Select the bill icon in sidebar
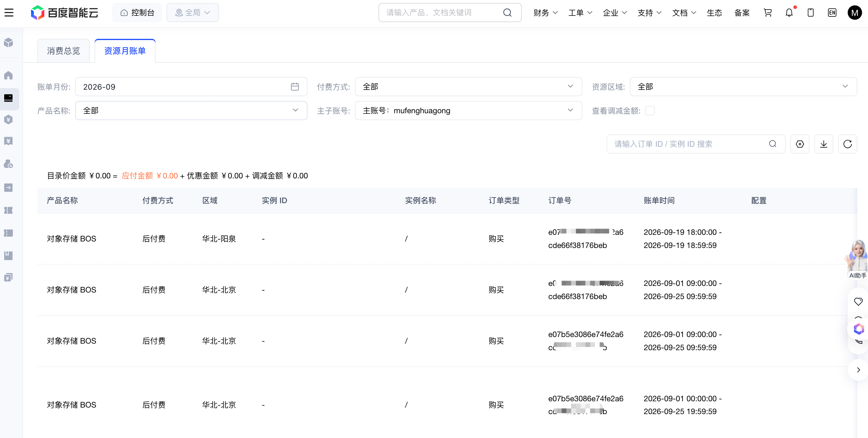The height and width of the screenshot is (438, 868). (8, 98)
